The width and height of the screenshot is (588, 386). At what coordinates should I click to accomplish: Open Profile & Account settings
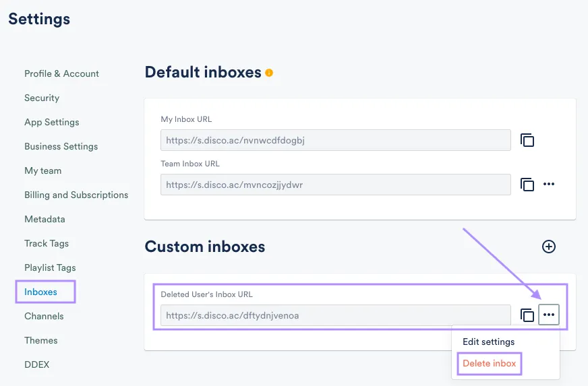coord(61,73)
